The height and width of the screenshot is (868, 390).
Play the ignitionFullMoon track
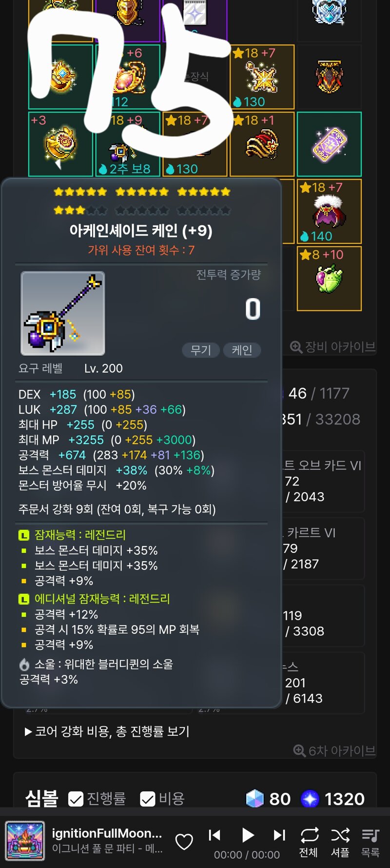pos(248,835)
